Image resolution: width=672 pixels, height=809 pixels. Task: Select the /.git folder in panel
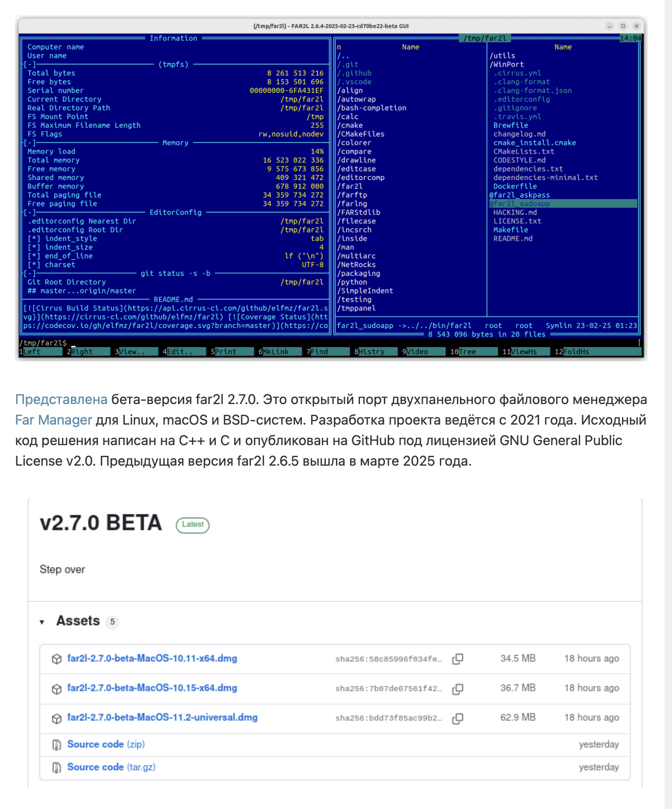348,65
